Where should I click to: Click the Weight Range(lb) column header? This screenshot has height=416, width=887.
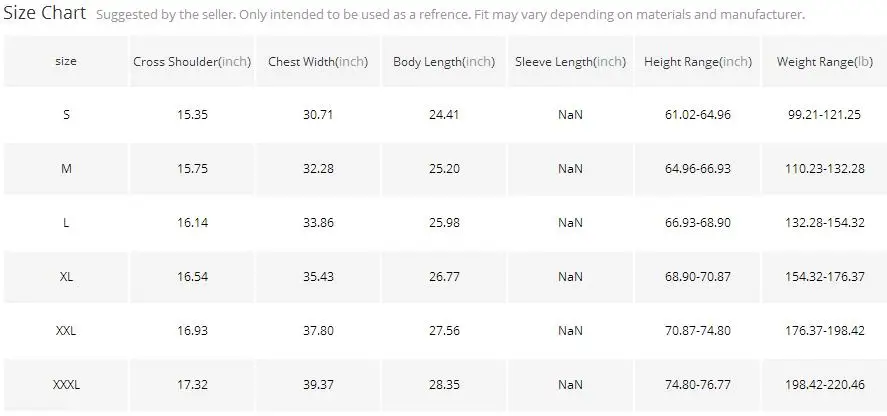pyautogui.click(x=825, y=61)
